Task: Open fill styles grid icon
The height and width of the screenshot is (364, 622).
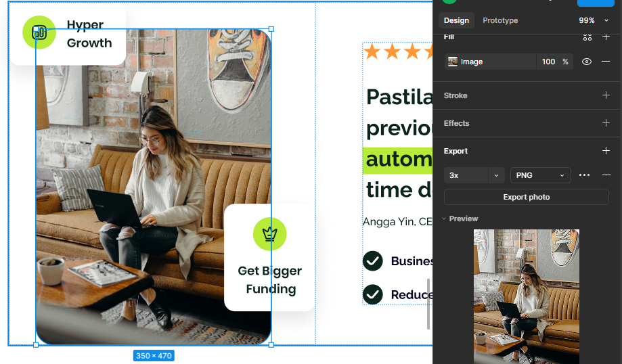Action: [x=587, y=37]
